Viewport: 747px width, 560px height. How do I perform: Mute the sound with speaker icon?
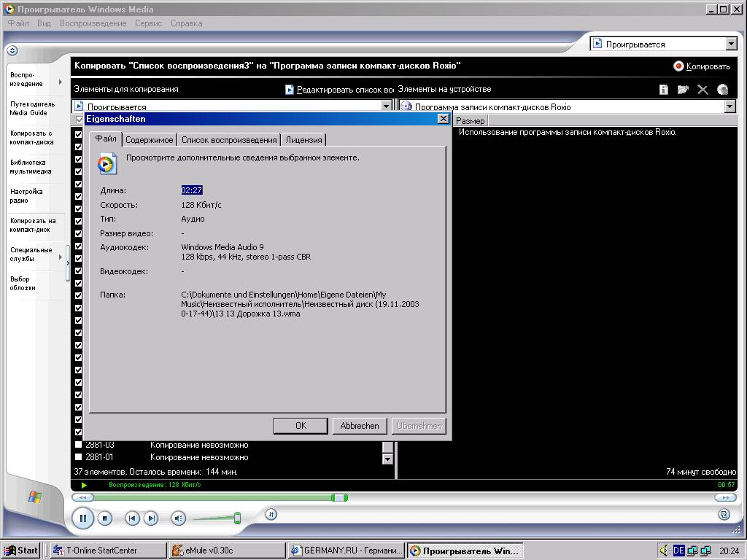178,518
